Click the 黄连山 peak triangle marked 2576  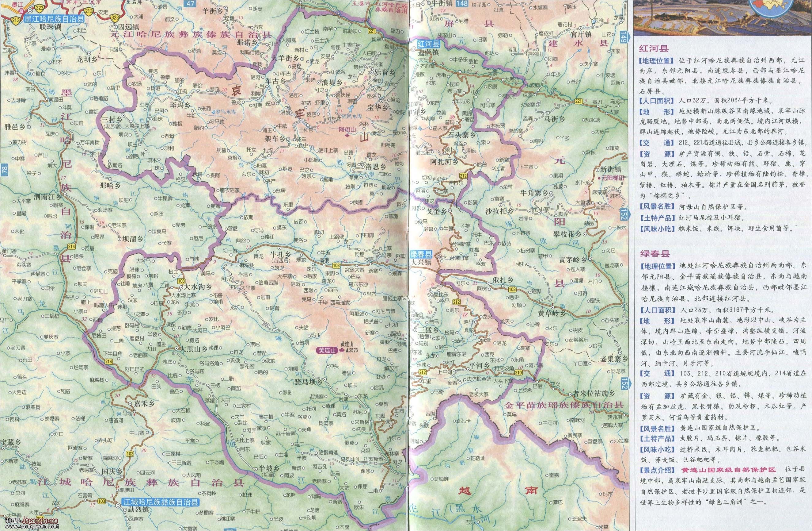347,350
